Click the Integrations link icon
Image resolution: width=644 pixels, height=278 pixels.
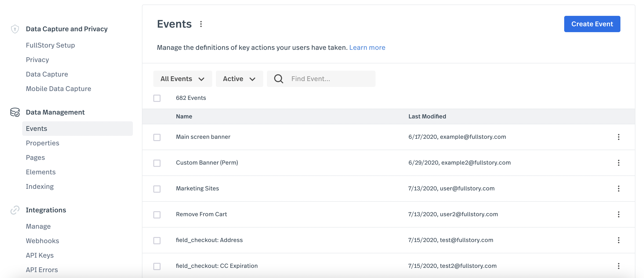15,210
